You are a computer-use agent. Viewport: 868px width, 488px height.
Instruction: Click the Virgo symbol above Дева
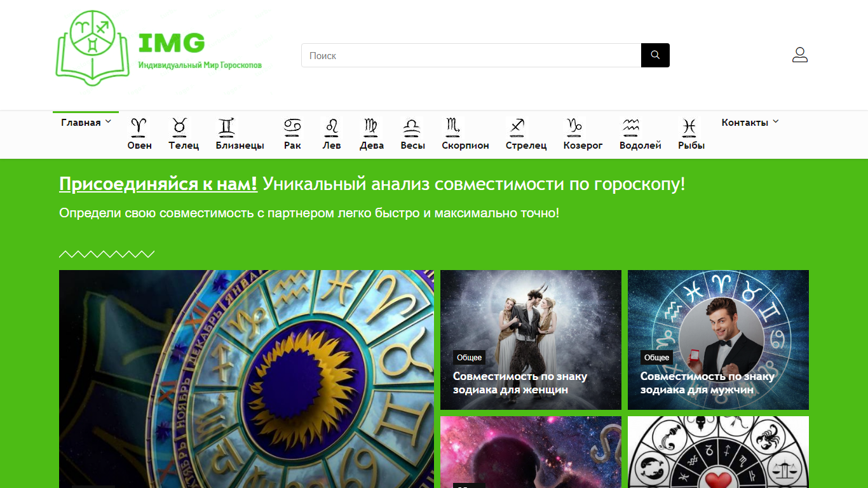click(370, 127)
